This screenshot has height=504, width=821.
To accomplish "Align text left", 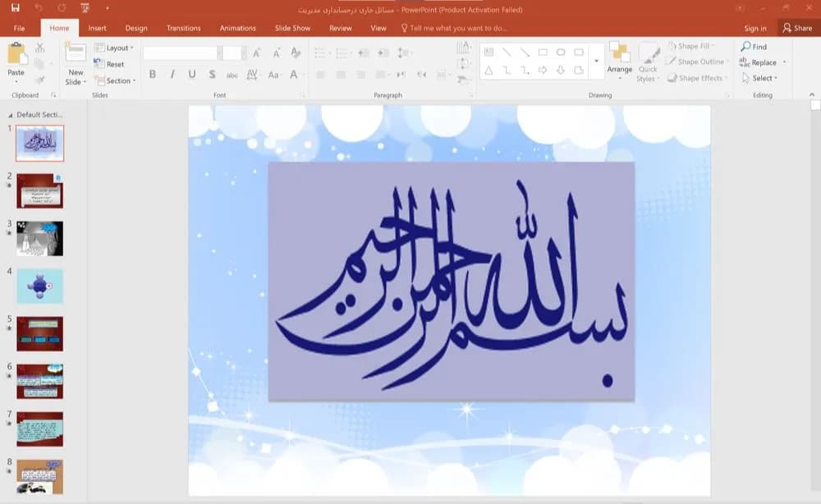I will pos(320,75).
